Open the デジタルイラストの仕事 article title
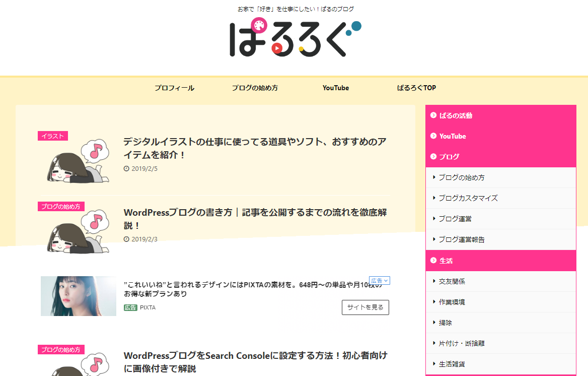Screen dimensions: 588x376 click(255, 148)
